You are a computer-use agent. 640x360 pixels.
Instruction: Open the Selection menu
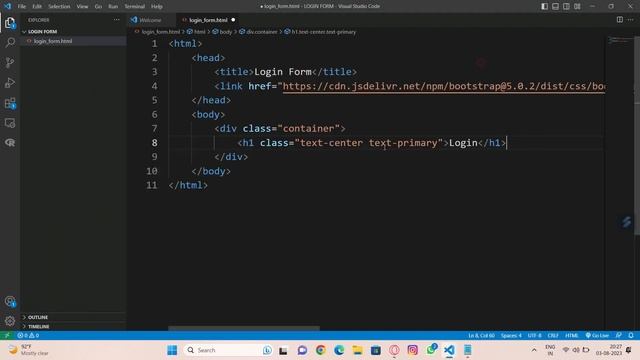(x=59, y=7)
